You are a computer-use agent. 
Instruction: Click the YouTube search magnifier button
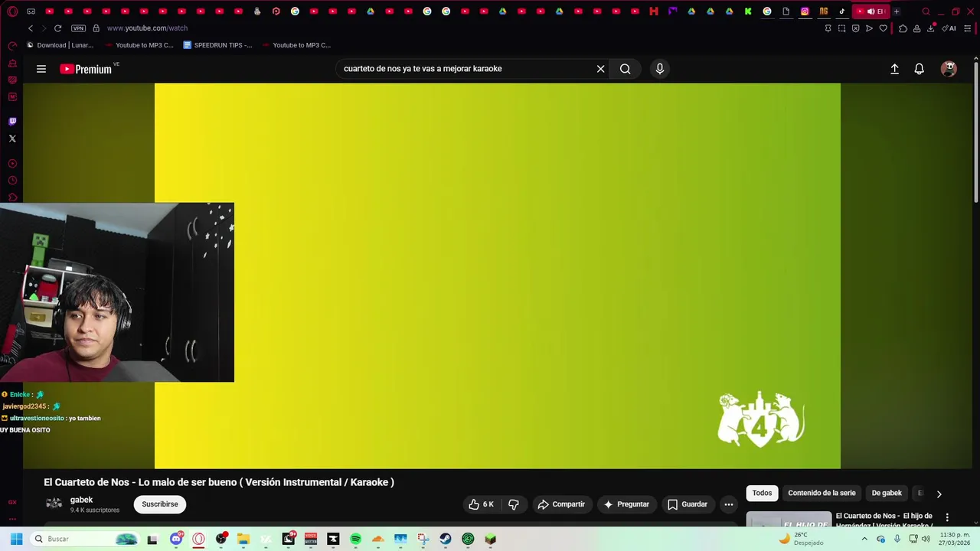click(625, 69)
